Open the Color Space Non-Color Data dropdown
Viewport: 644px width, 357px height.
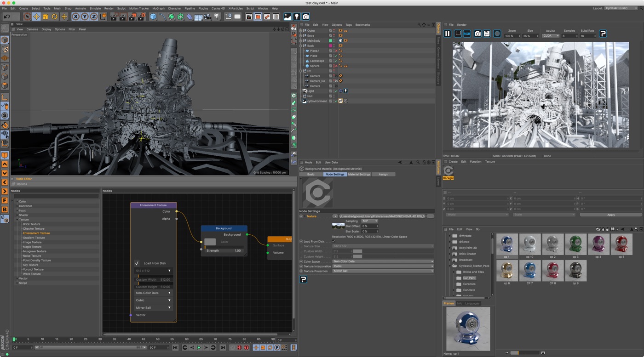(383, 261)
